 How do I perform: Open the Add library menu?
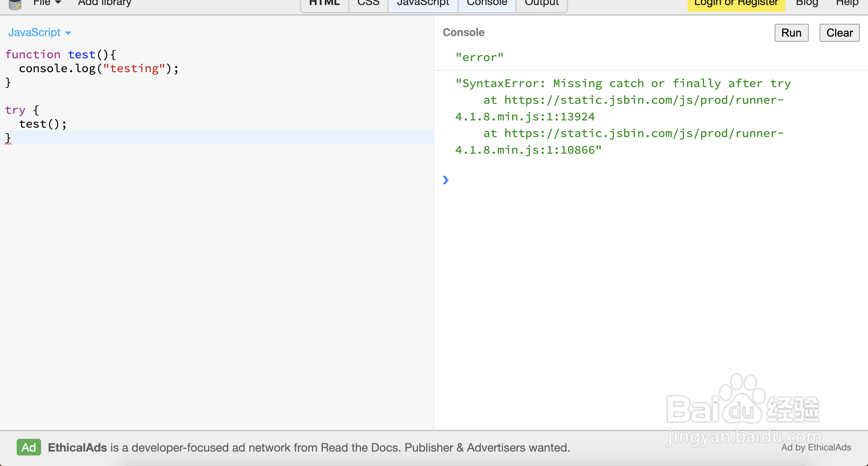104,3
